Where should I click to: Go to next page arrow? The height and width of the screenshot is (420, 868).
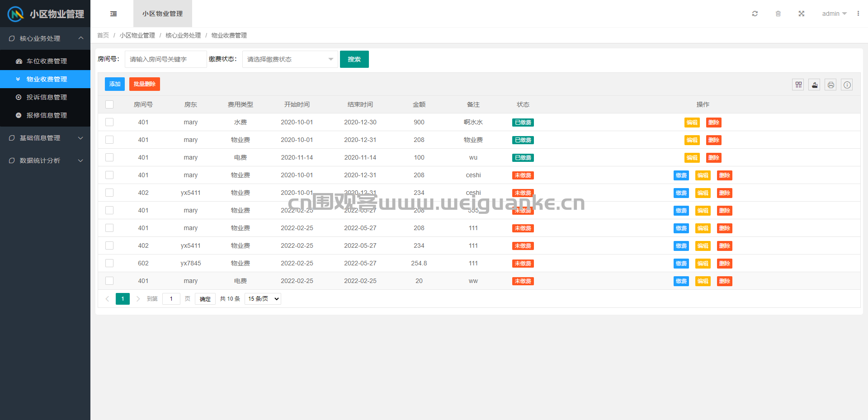[138, 299]
